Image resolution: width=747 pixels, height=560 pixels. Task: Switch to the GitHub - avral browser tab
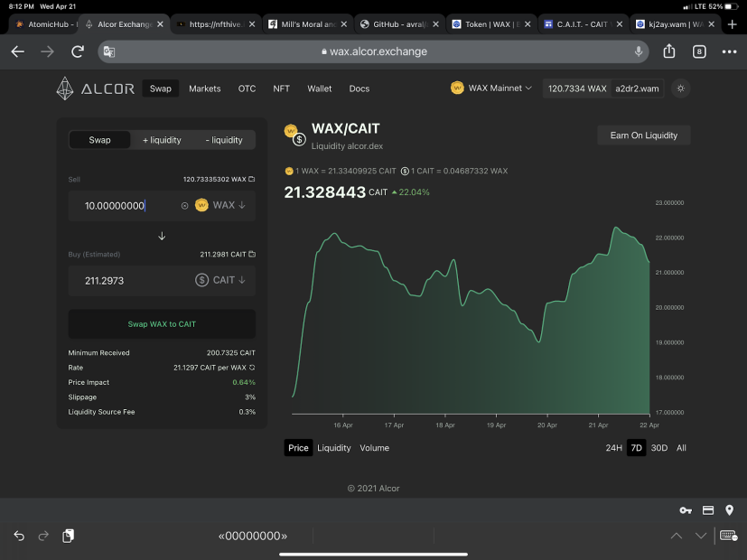coord(399,24)
